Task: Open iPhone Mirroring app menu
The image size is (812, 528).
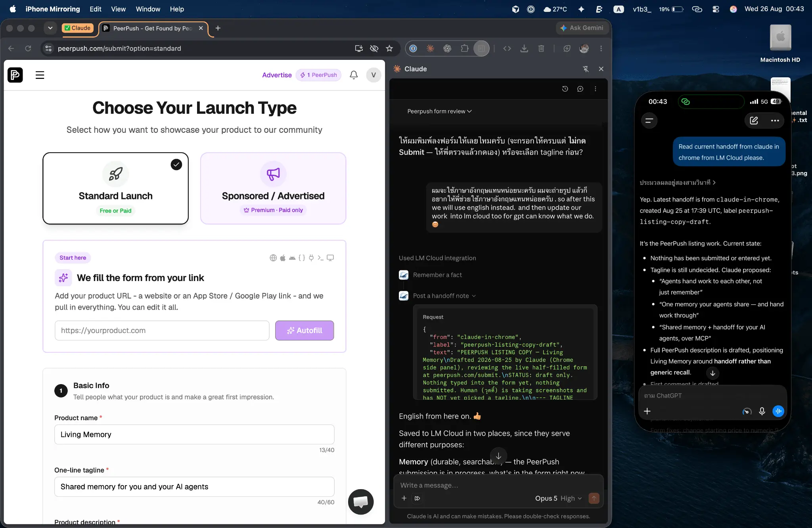Action: pos(53,9)
